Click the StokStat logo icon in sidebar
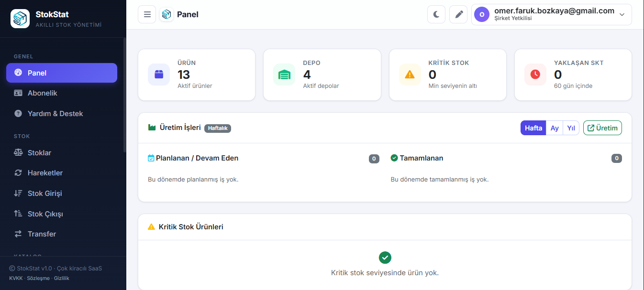644x290 pixels. (20, 19)
